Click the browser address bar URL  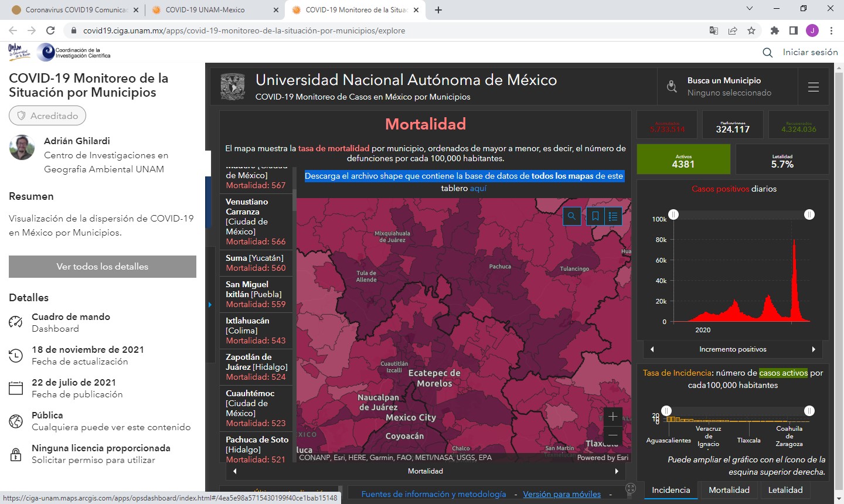[244, 30]
